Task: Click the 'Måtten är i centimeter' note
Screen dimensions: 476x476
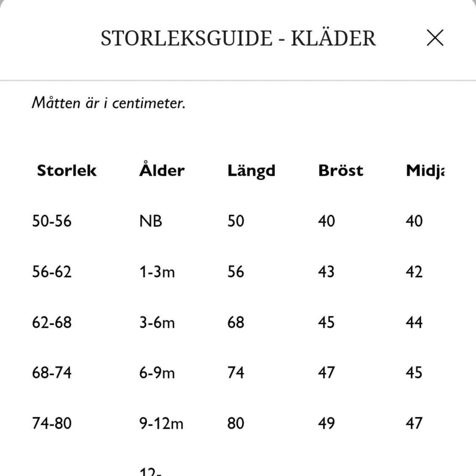Action: pos(109,103)
